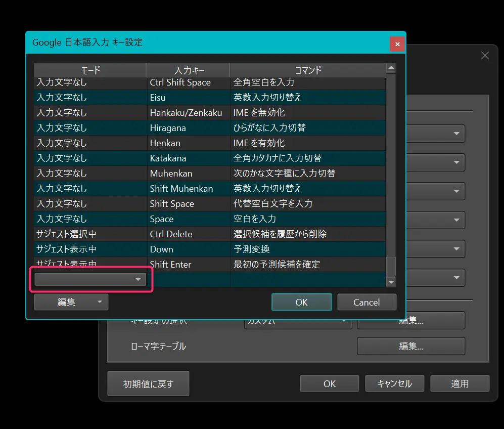The height and width of the screenshot is (429, 504).
Task: Select the 'Katakana' key cell
Action: pos(189,158)
